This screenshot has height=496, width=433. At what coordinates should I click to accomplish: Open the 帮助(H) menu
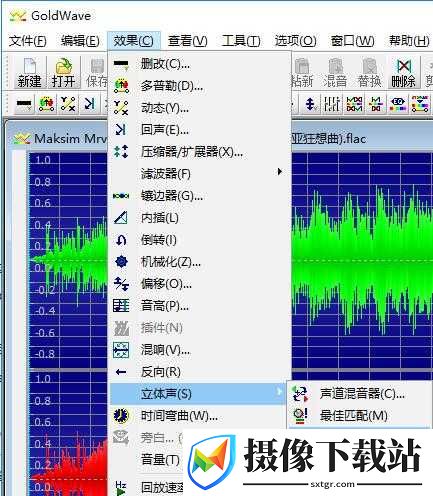(409, 41)
